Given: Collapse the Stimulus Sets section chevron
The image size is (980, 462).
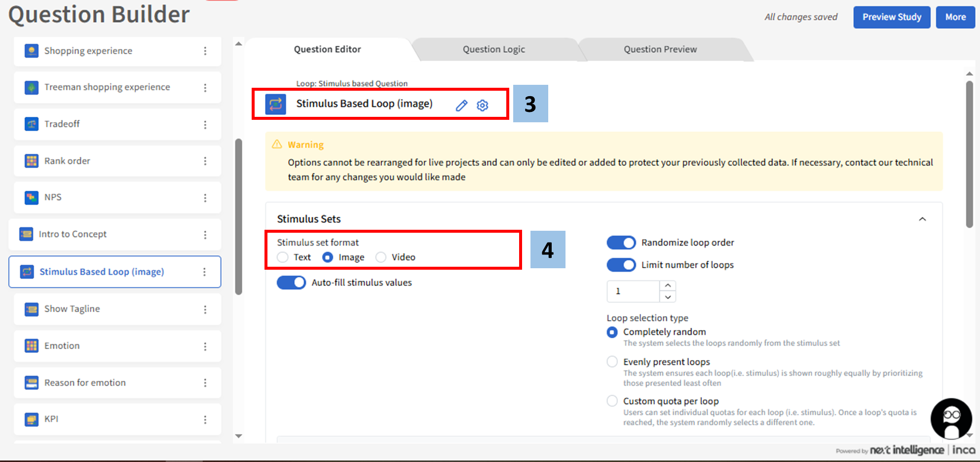Looking at the screenshot, I should pyautogui.click(x=922, y=219).
